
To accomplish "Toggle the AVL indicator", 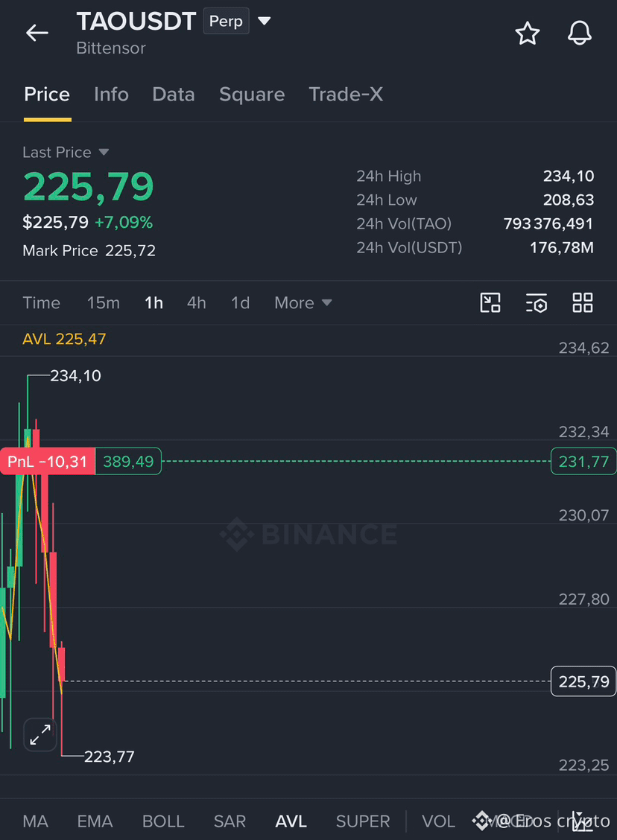I will tap(291, 821).
